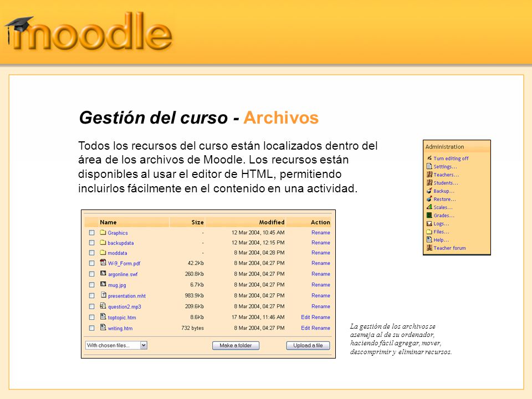Screen dimensions: 532x399
Task: Open the Teachers... administration link
Action: pyautogui.click(x=446, y=175)
